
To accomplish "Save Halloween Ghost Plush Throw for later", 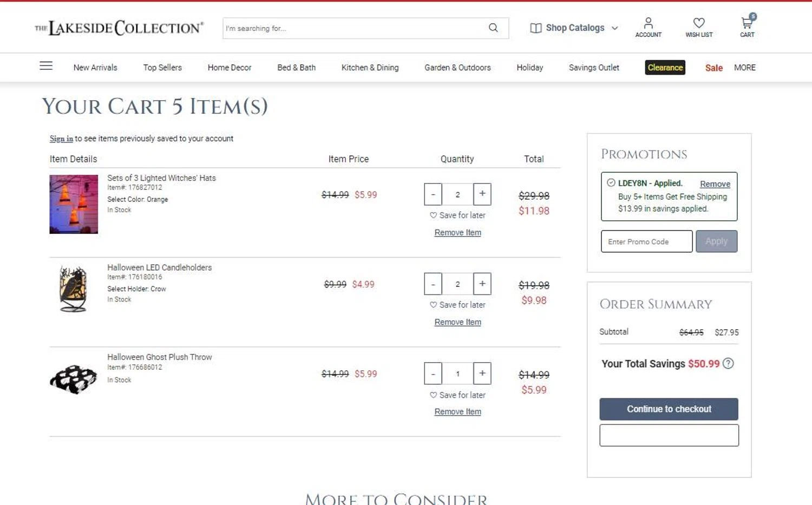I will click(x=457, y=395).
